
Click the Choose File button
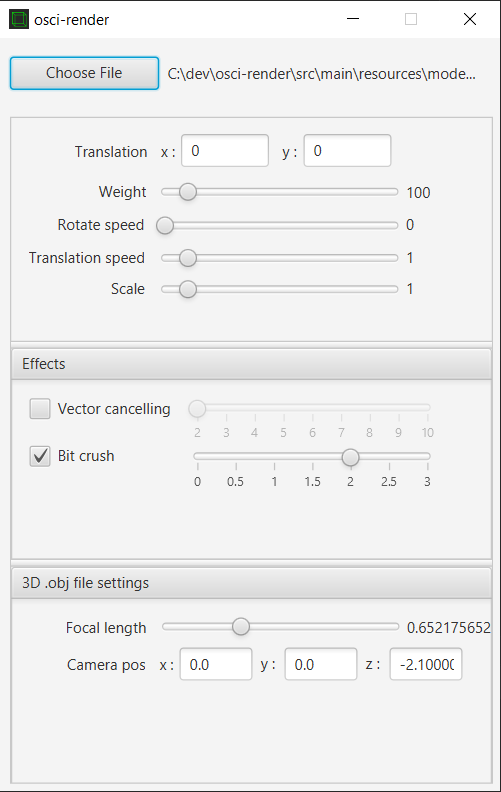[84, 73]
